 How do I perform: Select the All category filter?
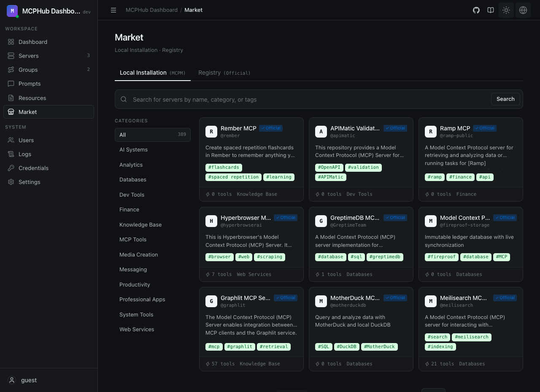[x=153, y=135]
